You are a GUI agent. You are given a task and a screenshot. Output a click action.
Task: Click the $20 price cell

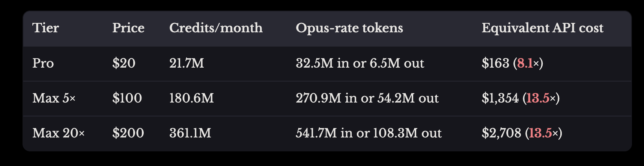tap(124, 63)
